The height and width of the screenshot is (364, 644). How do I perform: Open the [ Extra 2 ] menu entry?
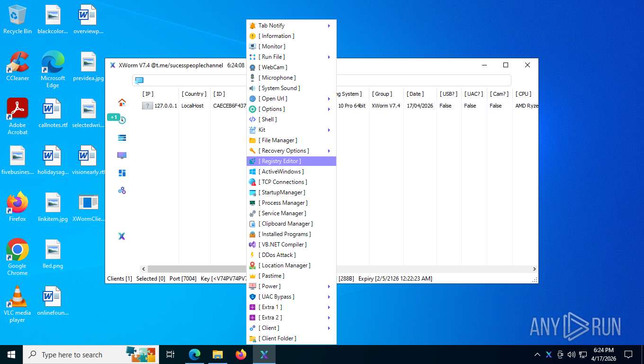(291, 318)
